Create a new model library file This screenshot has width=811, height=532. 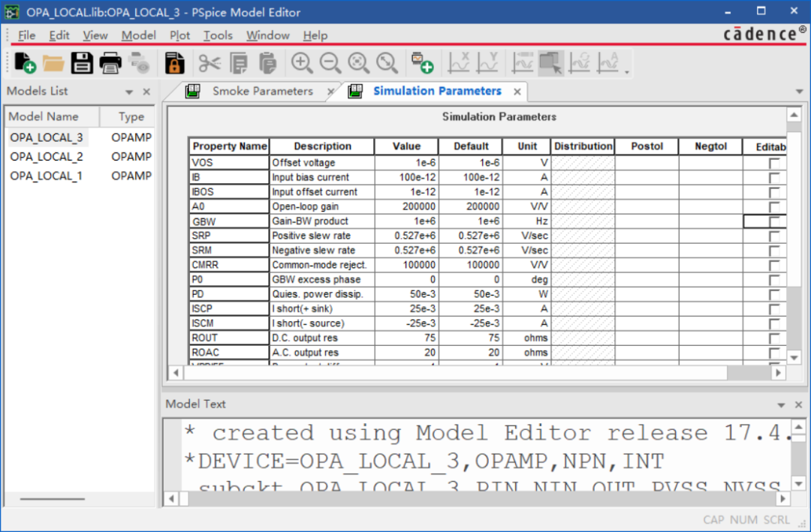click(25, 63)
